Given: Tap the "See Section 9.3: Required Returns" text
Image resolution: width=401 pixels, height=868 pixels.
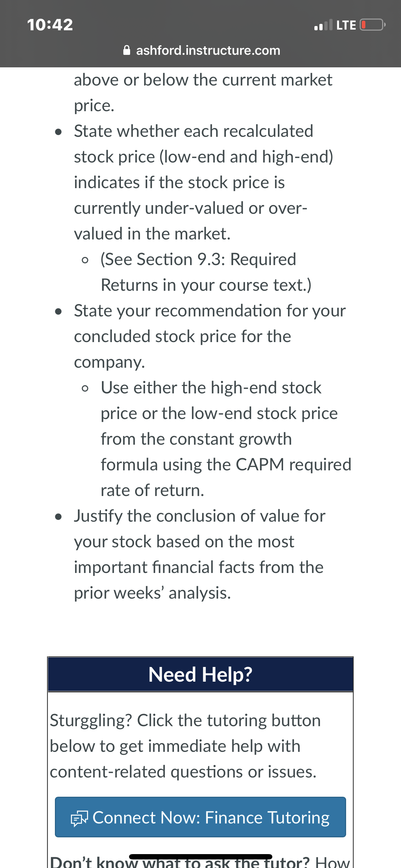Looking at the screenshot, I should pyautogui.click(x=206, y=272).
